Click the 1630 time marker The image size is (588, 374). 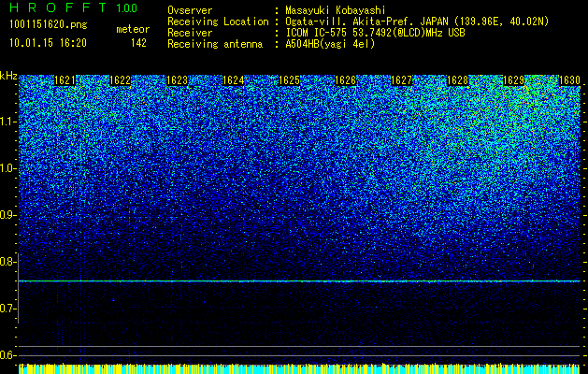[569, 80]
